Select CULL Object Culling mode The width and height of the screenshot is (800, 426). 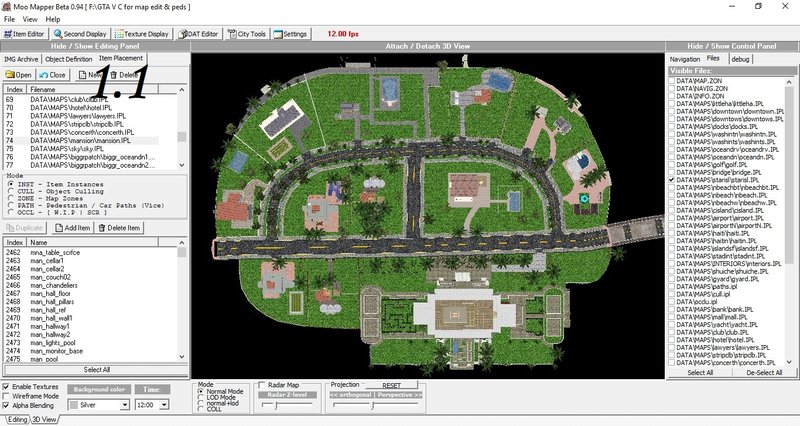11,191
